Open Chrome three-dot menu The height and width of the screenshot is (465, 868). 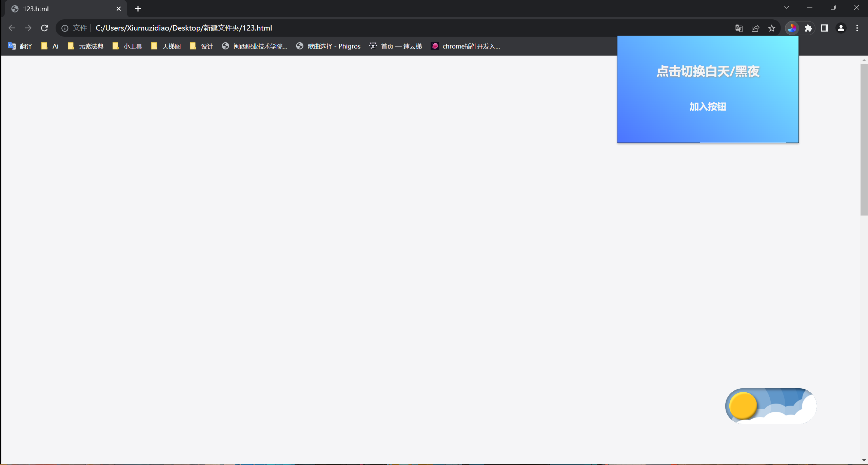(x=857, y=28)
